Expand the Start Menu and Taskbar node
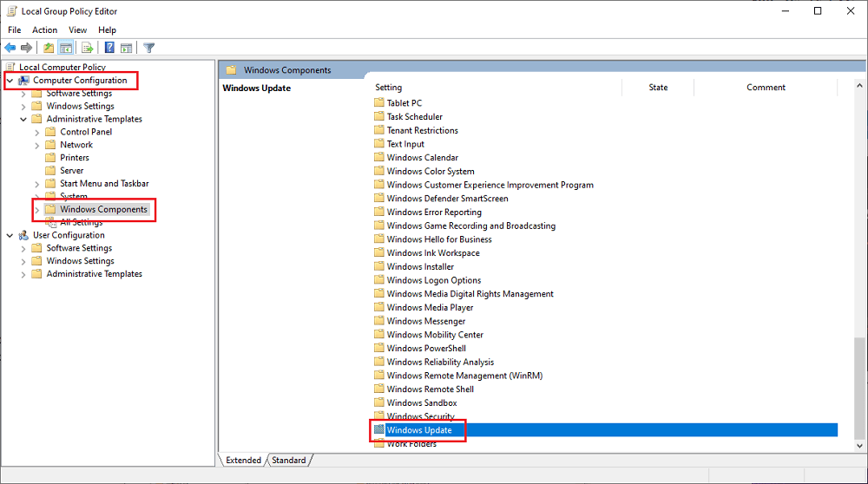 (x=37, y=184)
